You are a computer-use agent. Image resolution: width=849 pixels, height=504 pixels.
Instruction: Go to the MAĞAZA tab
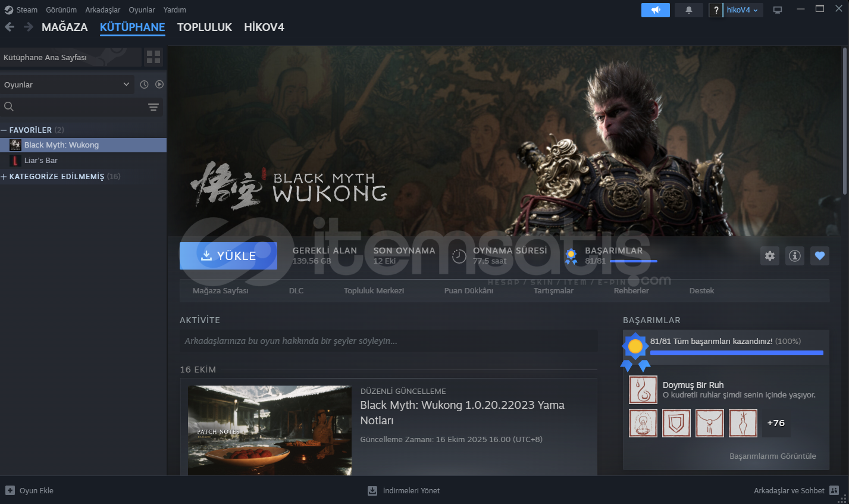pos(65,27)
